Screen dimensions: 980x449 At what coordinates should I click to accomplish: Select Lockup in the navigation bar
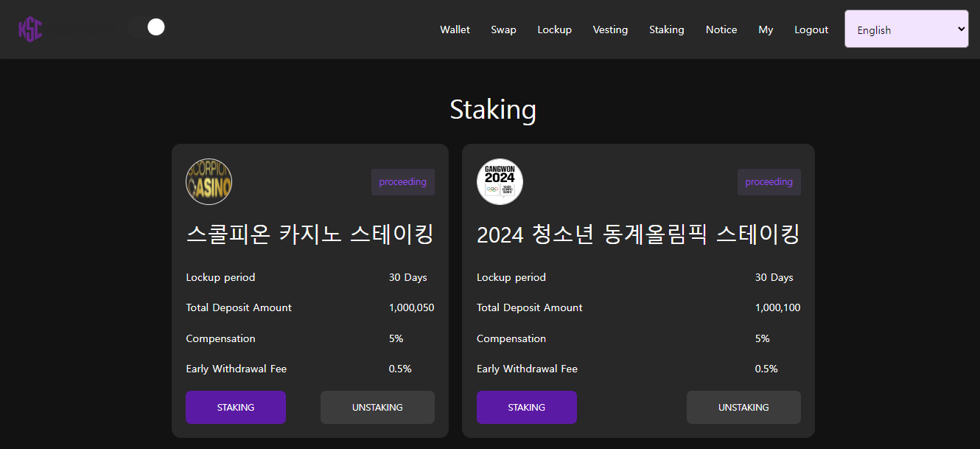[554, 29]
